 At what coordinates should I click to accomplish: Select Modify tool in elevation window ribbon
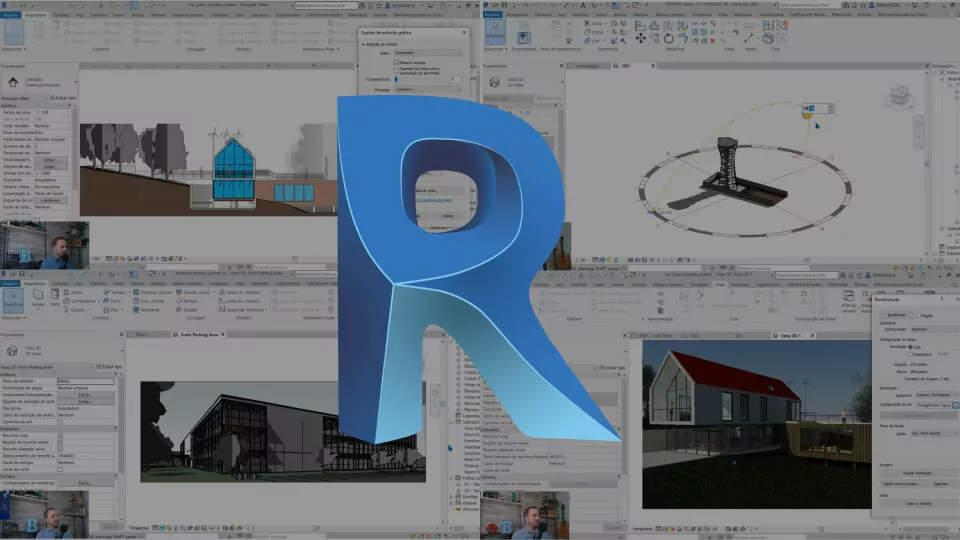pos(13,31)
